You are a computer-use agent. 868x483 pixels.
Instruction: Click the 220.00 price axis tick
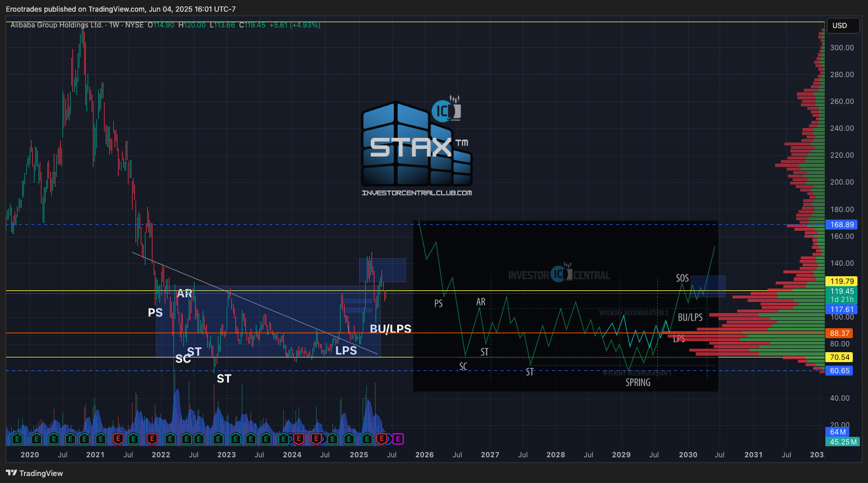[x=842, y=155]
